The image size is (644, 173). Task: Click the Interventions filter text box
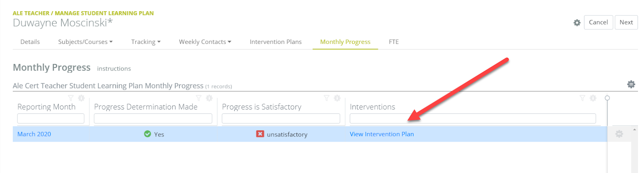[472, 118]
